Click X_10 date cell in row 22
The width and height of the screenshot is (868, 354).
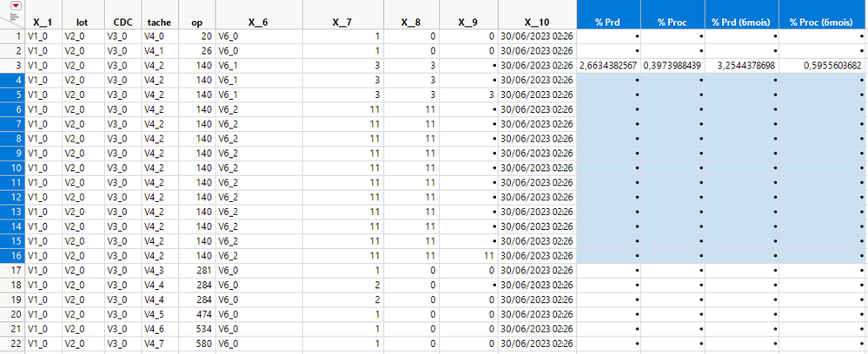click(x=537, y=344)
